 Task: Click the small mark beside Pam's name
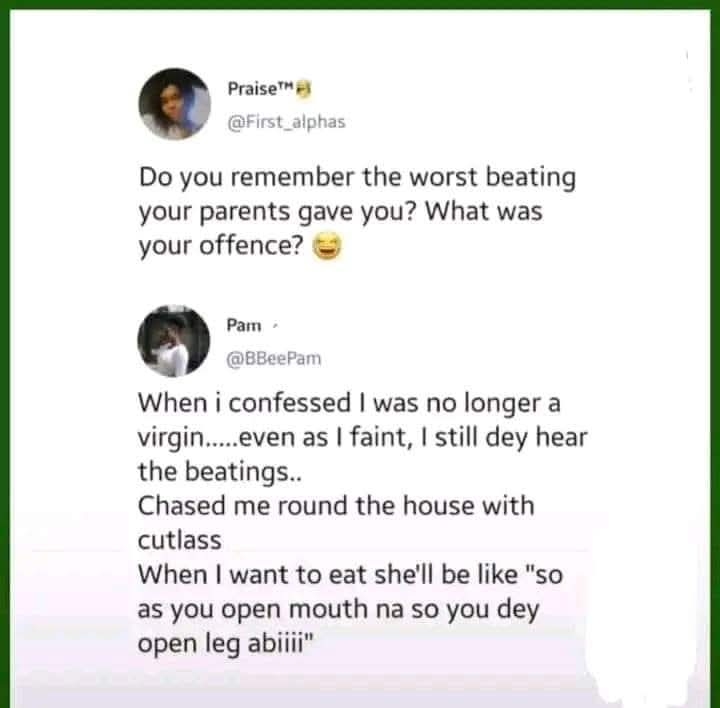pyautogui.click(x=275, y=326)
